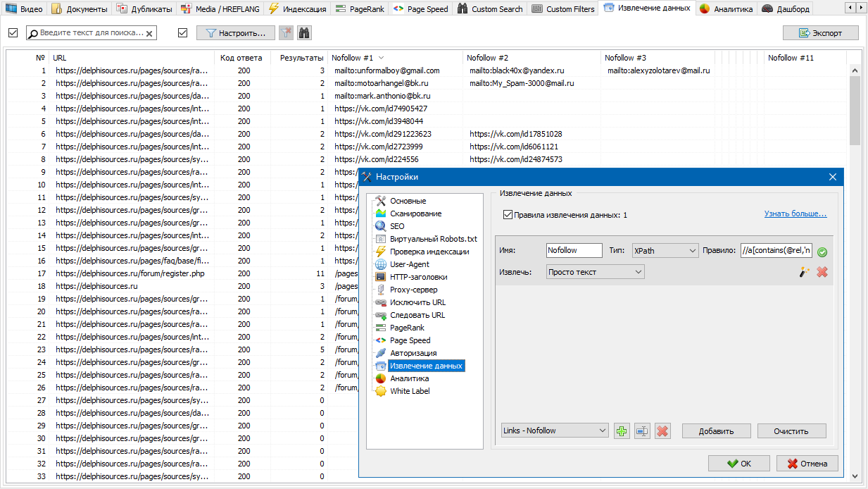Toggle the checkbox beside Настроить button
The image size is (868, 489).
[183, 33]
